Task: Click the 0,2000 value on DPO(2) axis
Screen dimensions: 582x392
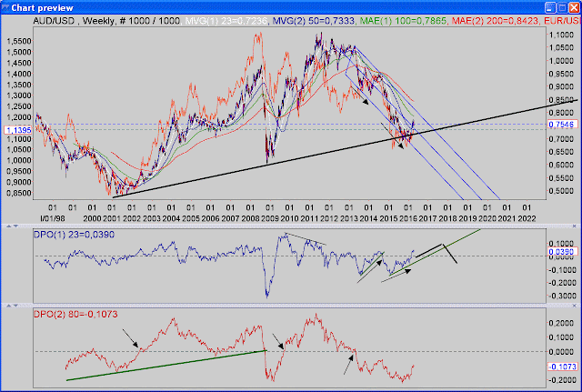Action: [561, 323]
